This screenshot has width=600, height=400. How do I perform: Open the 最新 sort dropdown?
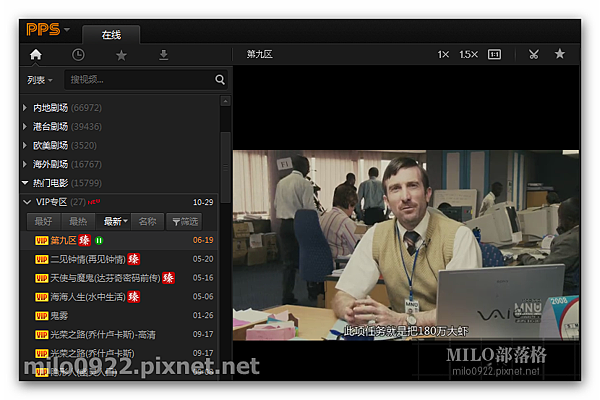[x=113, y=221]
